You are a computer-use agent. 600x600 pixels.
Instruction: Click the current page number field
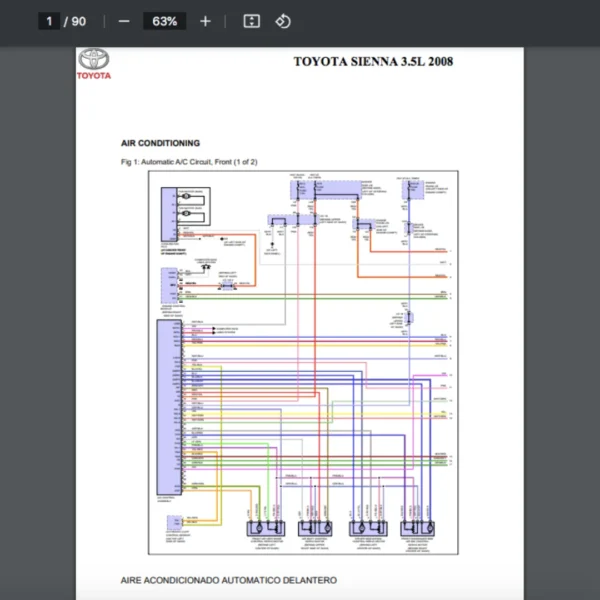[48, 21]
